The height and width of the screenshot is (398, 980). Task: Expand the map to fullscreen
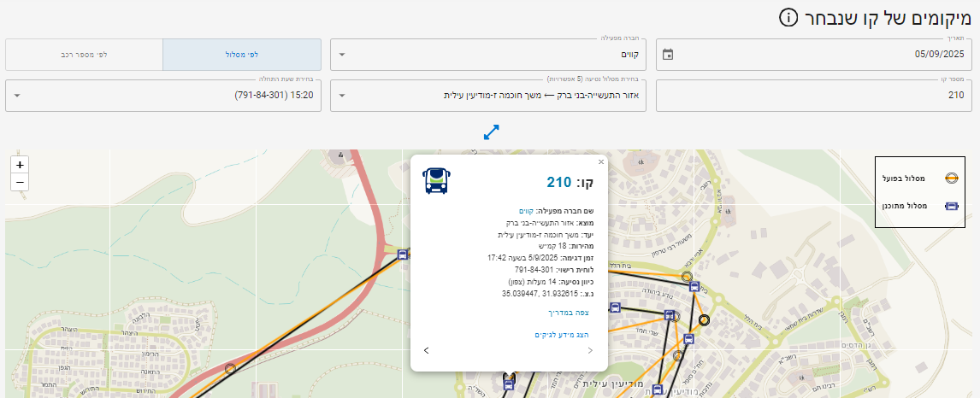pyautogui.click(x=491, y=132)
